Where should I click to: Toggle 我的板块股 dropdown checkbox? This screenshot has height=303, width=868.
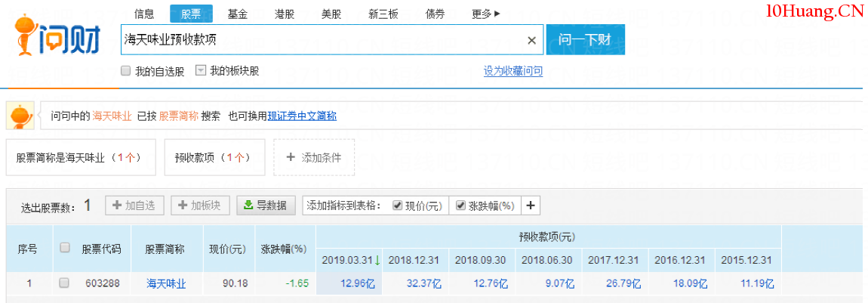201,71
